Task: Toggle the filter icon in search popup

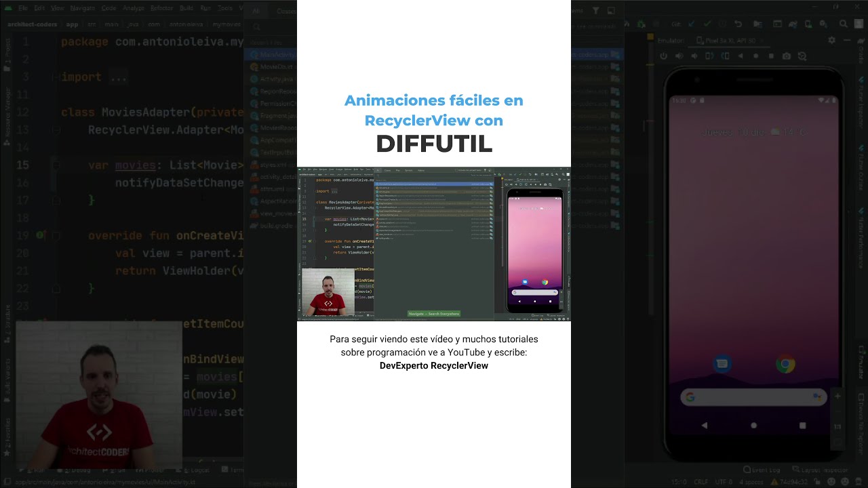Action: click(x=596, y=11)
